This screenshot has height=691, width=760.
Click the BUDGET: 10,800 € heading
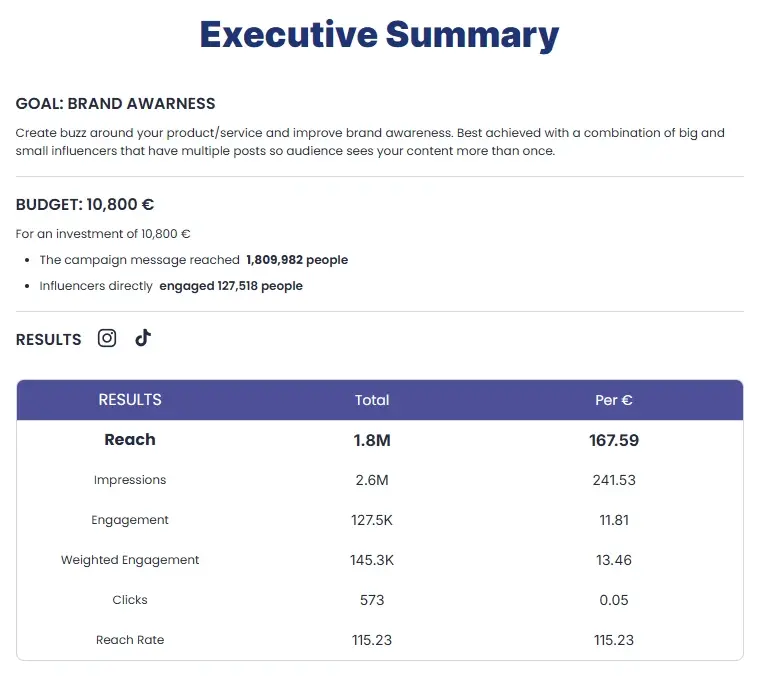[x=85, y=205]
